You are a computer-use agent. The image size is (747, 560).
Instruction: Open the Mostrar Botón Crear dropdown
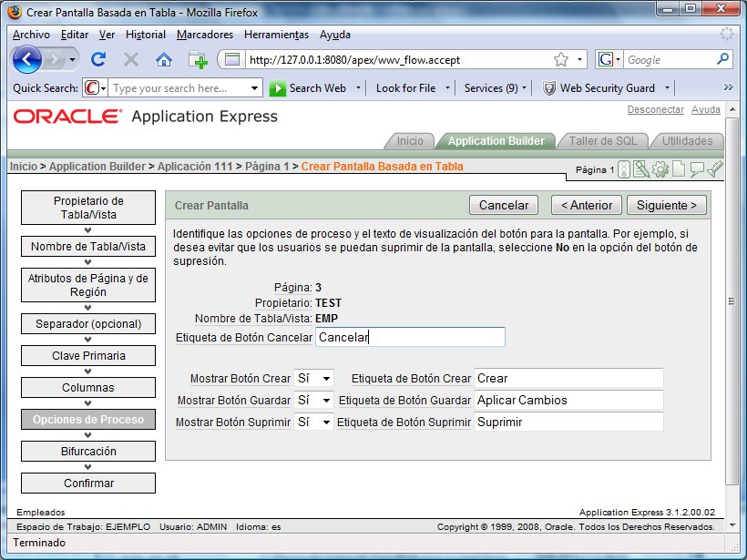click(x=313, y=378)
